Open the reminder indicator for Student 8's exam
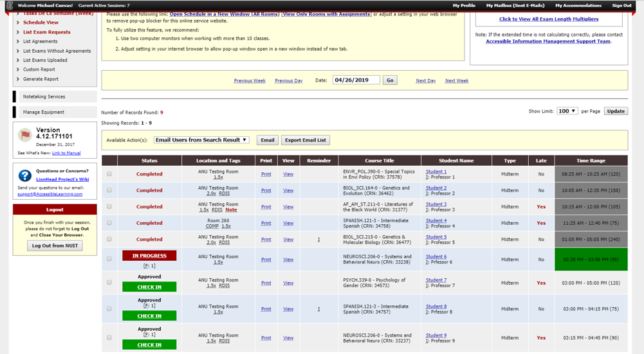 tap(318, 309)
